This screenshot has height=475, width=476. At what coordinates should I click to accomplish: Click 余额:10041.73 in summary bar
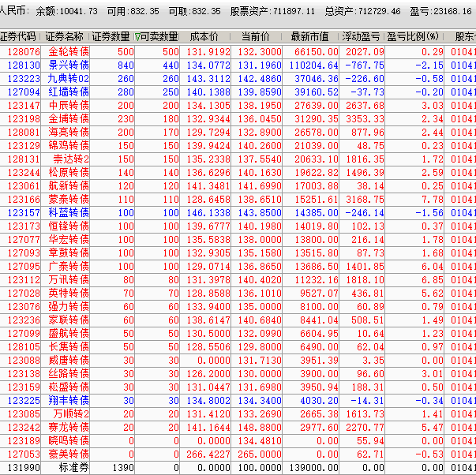coord(67,12)
